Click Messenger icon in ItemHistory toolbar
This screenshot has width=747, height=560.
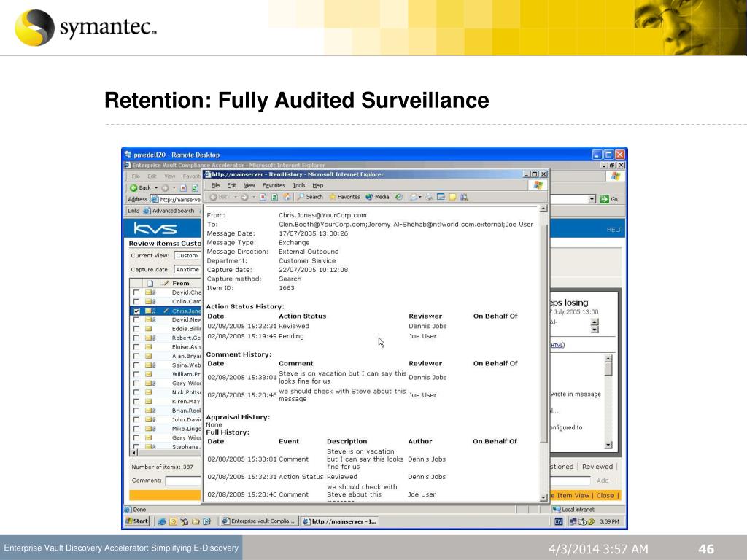[x=463, y=197]
